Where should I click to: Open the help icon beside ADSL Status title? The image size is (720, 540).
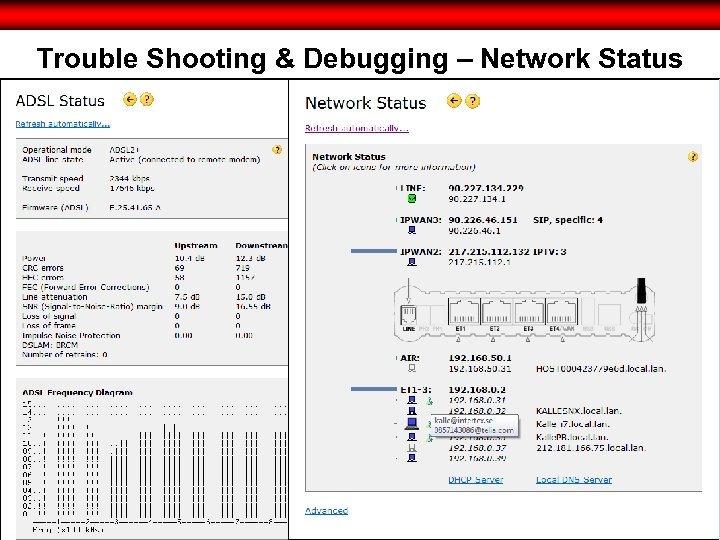pos(147,99)
